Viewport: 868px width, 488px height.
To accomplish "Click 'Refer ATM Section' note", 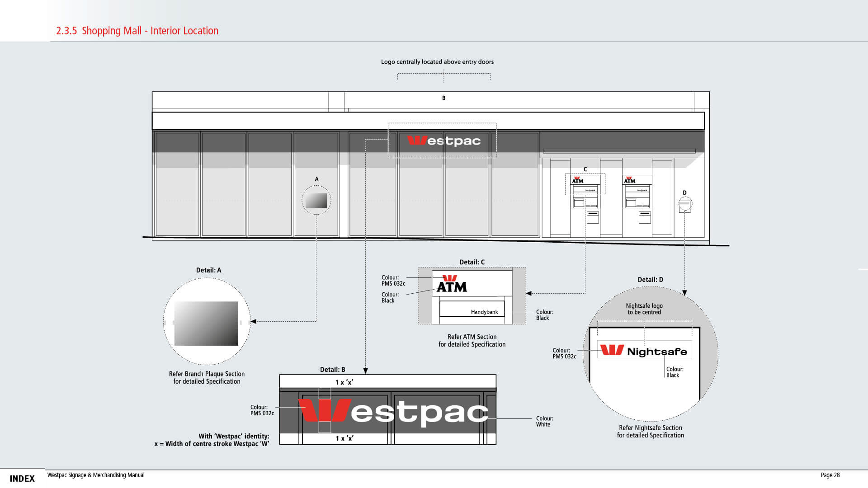I will (x=472, y=341).
